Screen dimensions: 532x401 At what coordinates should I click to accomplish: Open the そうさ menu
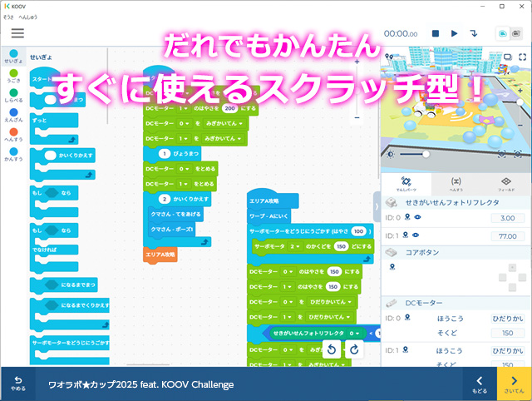pyautogui.click(x=8, y=17)
